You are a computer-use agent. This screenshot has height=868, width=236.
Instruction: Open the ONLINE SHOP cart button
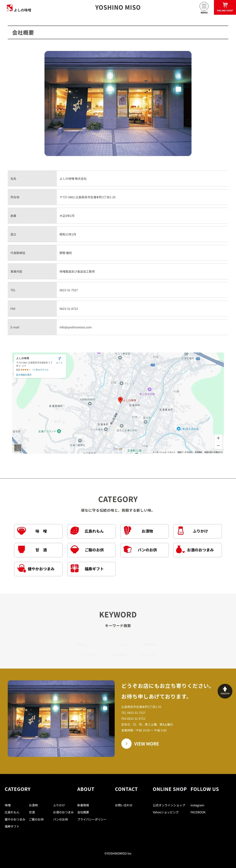tap(225, 7)
